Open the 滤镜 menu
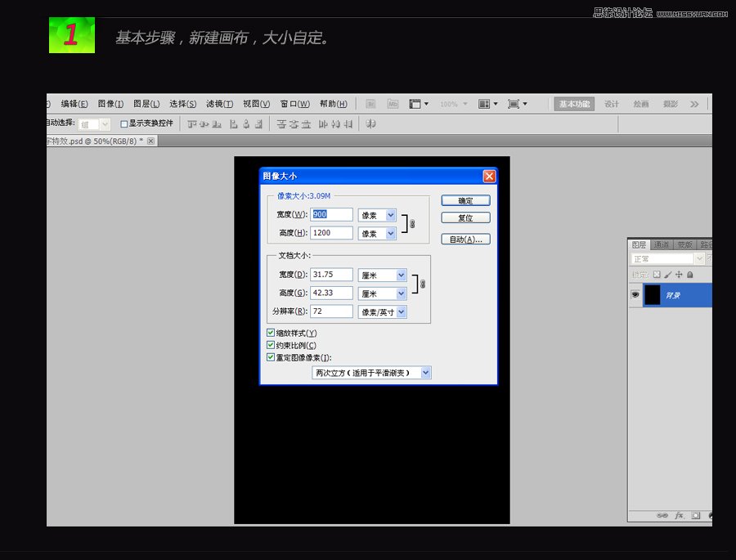Screen dimensions: 736x560 pos(219,104)
